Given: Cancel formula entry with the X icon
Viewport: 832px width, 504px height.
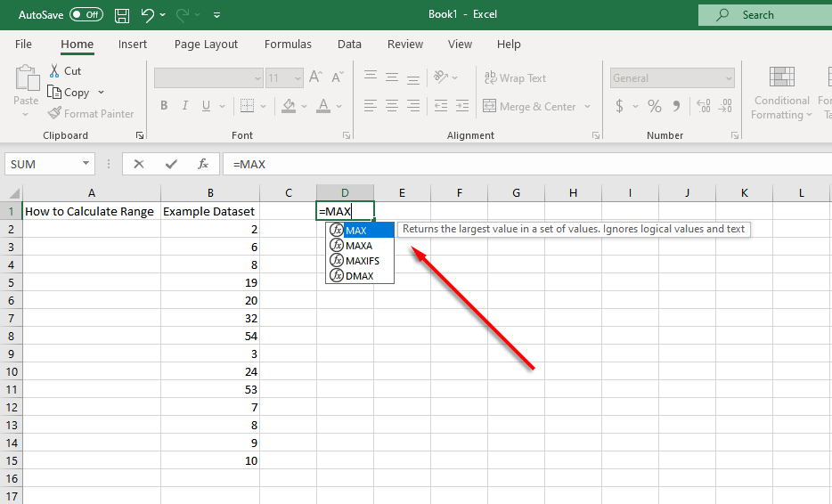Looking at the screenshot, I should pyautogui.click(x=139, y=164).
